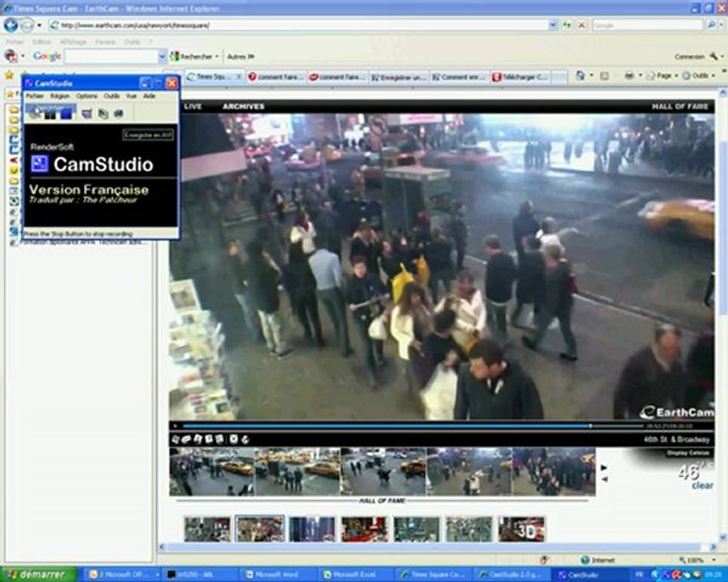Click the Internet Explorer forward arrow
The image size is (728, 582).
click(27, 25)
